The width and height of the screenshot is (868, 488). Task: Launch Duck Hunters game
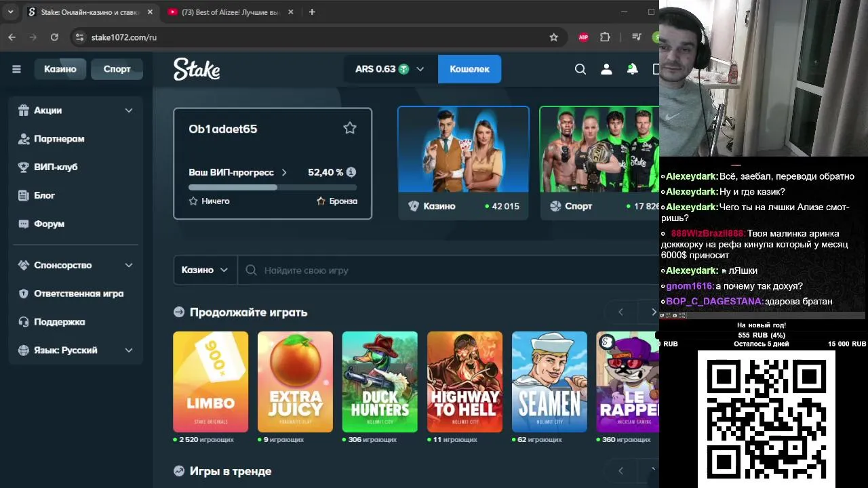pyautogui.click(x=380, y=382)
